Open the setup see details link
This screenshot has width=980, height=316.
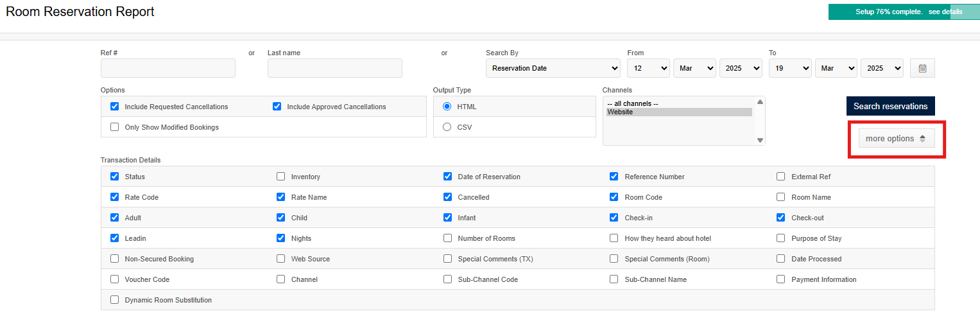(945, 12)
